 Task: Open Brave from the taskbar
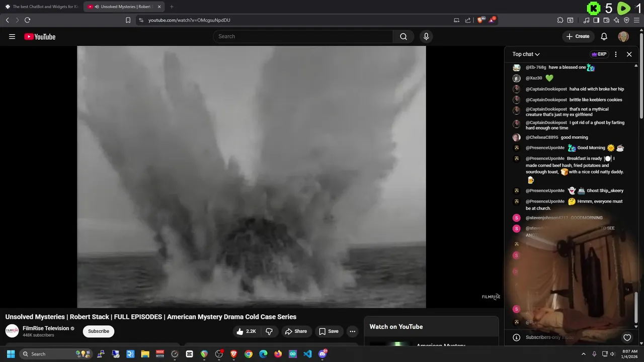coord(233,354)
